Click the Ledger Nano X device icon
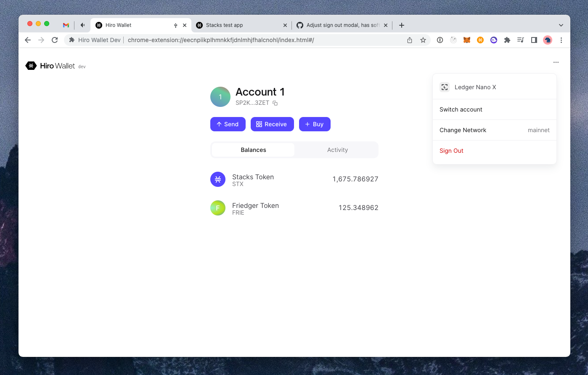Viewport: 588px width, 375px height. [445, 87]
